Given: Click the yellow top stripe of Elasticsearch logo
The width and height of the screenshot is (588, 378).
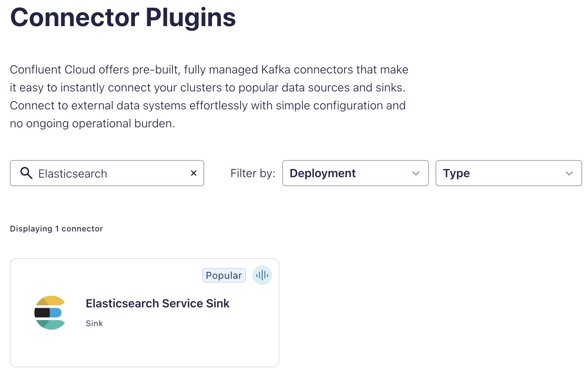Looking at the screenshot, I should click(x=51, y=301).
